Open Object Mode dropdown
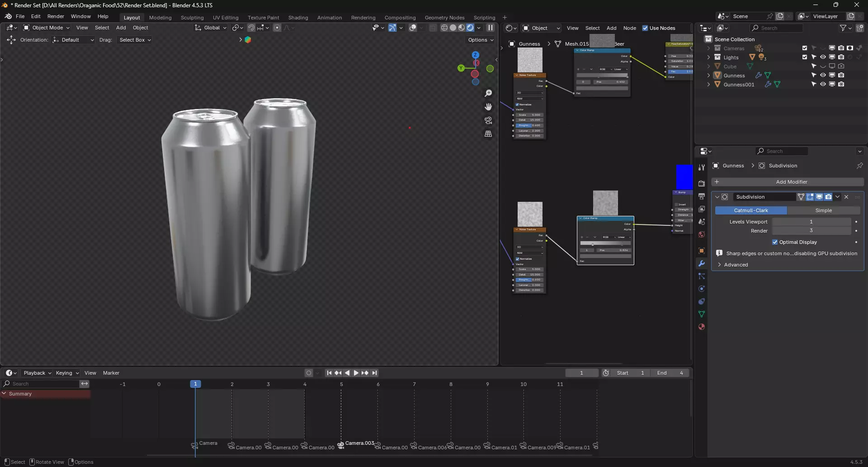868x467 pixels. click(x=46, y=28)
